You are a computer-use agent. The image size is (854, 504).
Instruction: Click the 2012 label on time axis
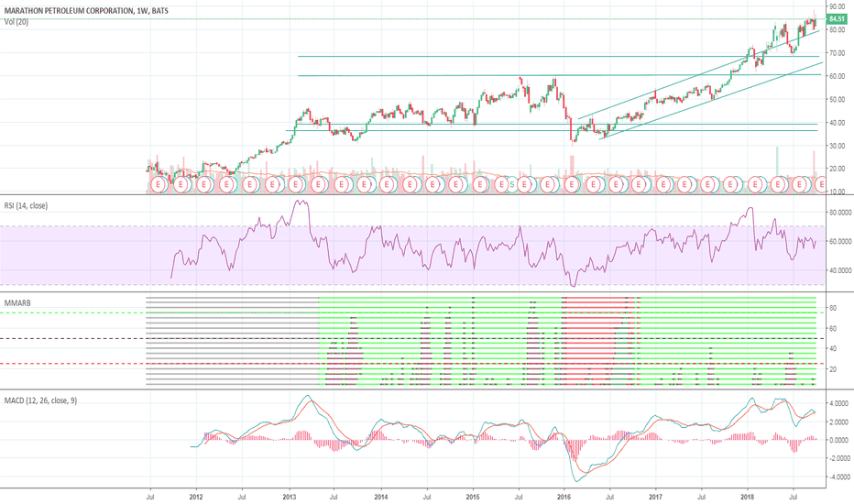(195, 497)
